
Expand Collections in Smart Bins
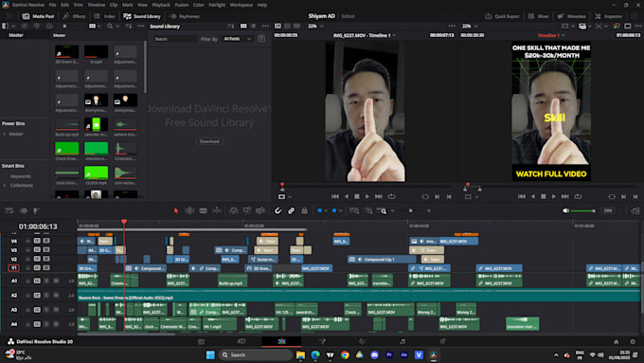[5, 186]
